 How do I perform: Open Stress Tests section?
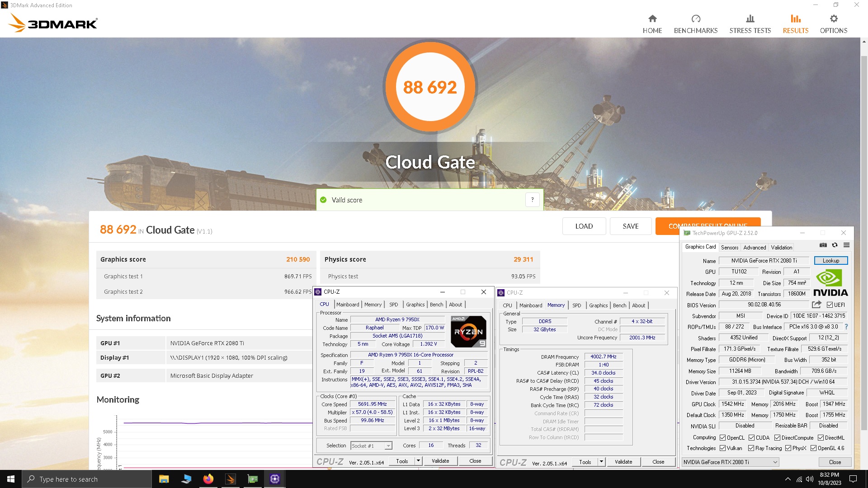(750, 24)
